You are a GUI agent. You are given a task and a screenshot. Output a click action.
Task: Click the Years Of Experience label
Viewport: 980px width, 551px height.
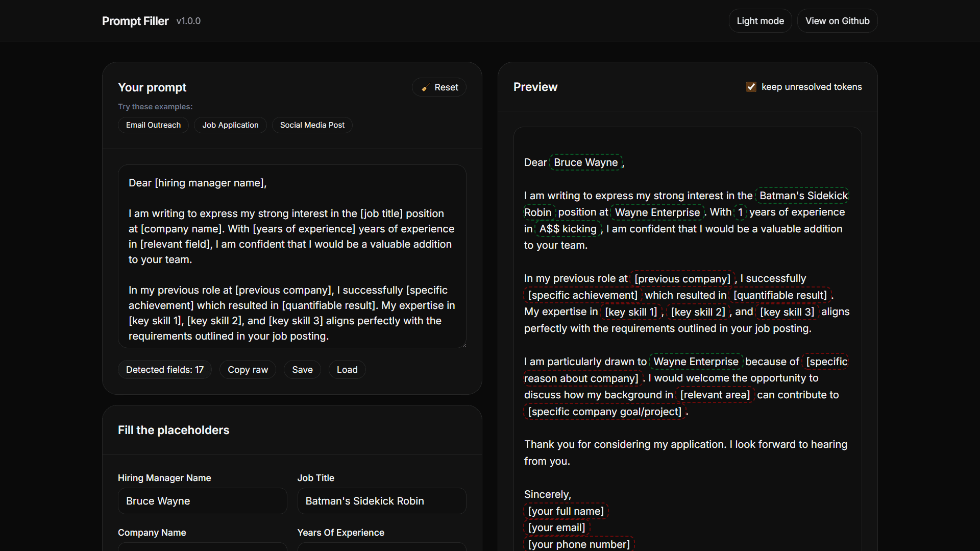click(x=341, y=533)
